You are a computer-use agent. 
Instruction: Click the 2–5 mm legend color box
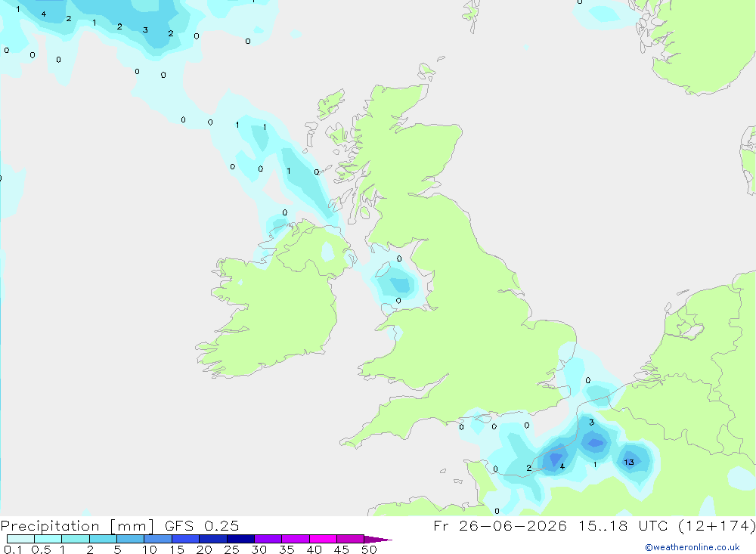(x=103, y=539)
